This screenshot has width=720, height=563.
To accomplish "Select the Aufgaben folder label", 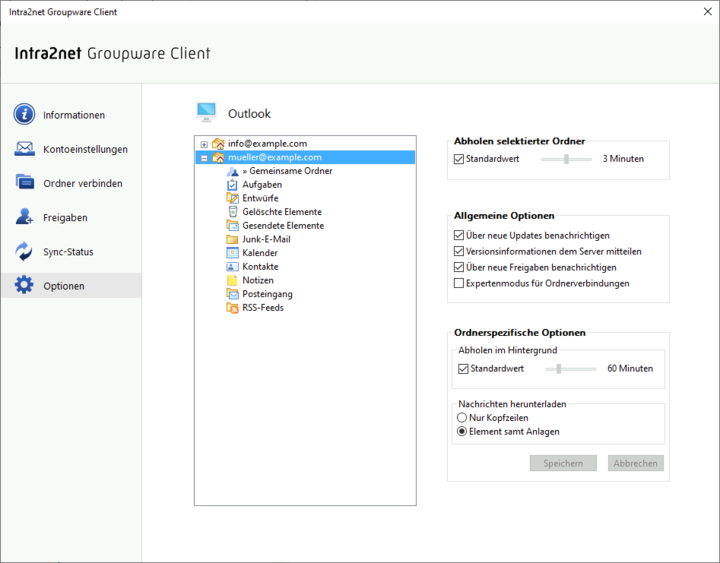I will click(x=262, y=185).
